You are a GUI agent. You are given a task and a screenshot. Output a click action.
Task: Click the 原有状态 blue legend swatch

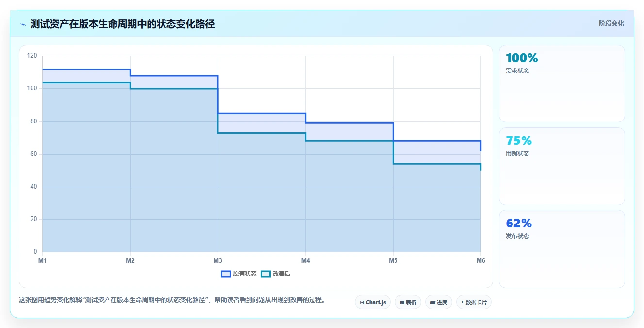(x=226, y=274)
